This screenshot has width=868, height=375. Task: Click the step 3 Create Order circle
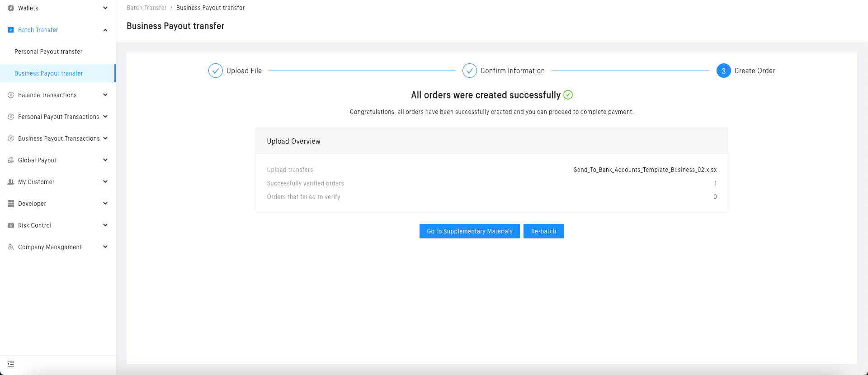point(724,71)
